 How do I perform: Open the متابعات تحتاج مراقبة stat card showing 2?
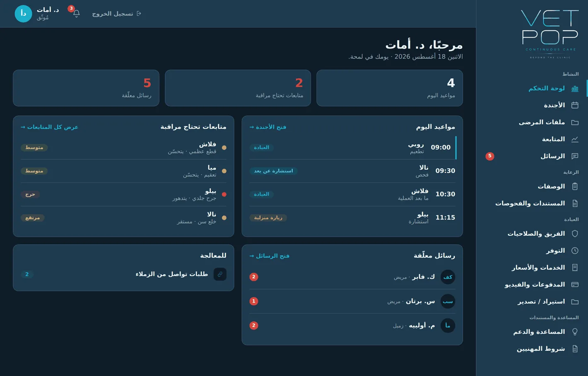click(238, 88)
